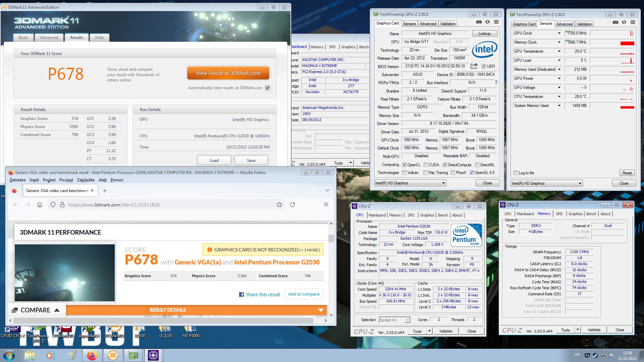Image resolution: width=644 pixels, height=362 pixels.
Task: Click the GPU-Z taskbar icon
Action: point(133,355)
